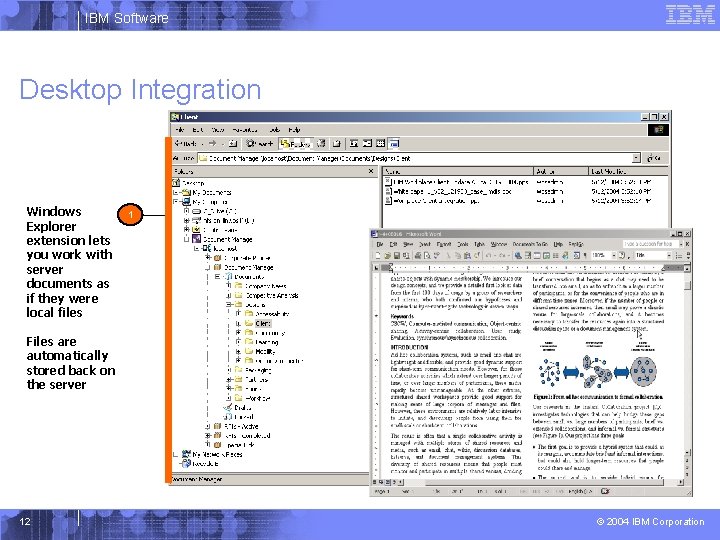720x540 pixels.
Task: Open the Format menu in Word
Action: coord(444,244)
